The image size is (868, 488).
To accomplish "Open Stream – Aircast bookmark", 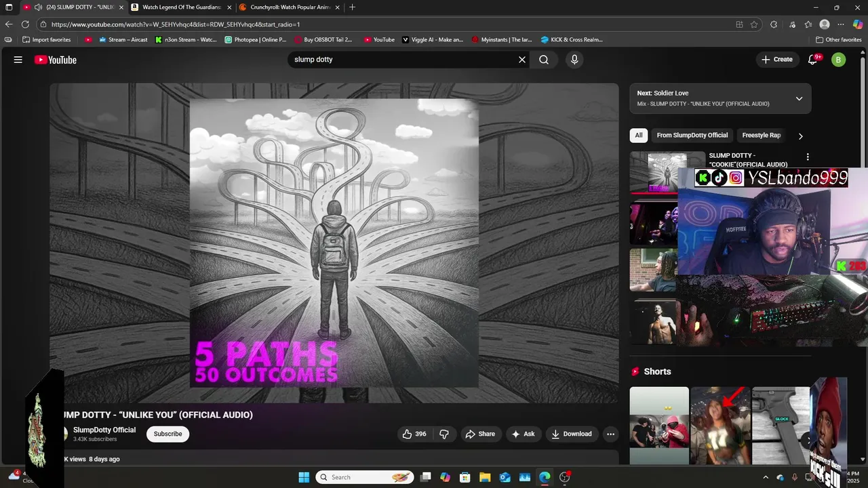I will click(x=123, y=39).
